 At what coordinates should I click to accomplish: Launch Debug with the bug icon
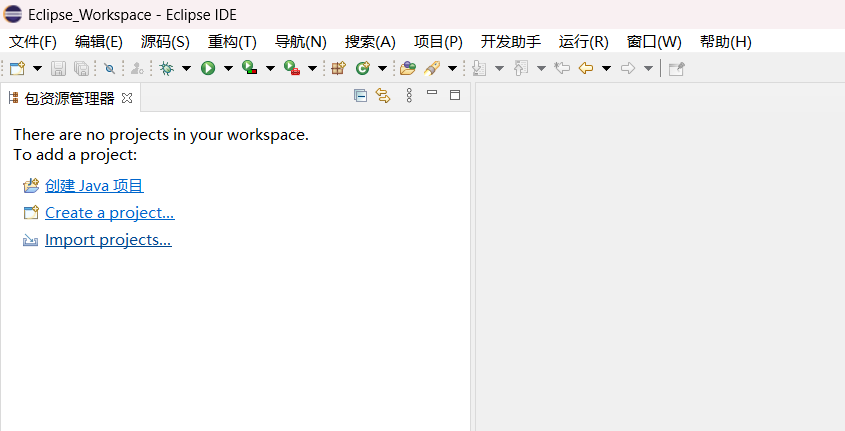[167, 68]
